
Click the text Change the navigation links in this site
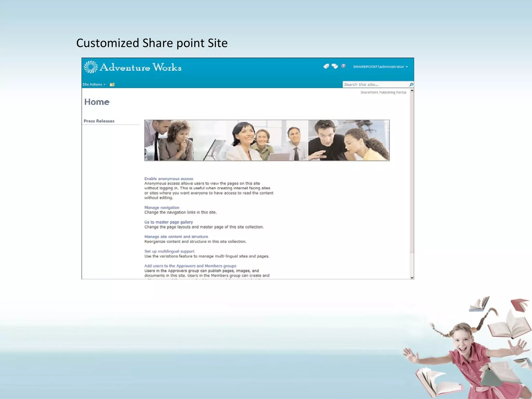[181, 212]
